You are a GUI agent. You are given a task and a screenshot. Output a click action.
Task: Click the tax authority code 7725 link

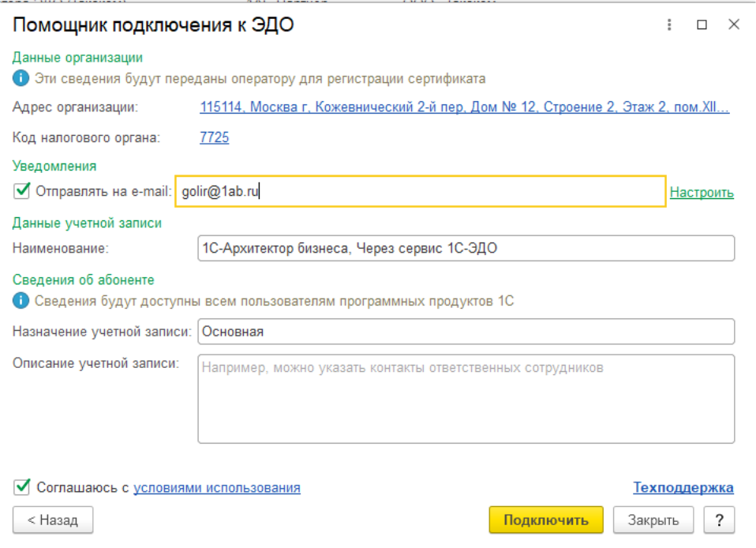215,137
